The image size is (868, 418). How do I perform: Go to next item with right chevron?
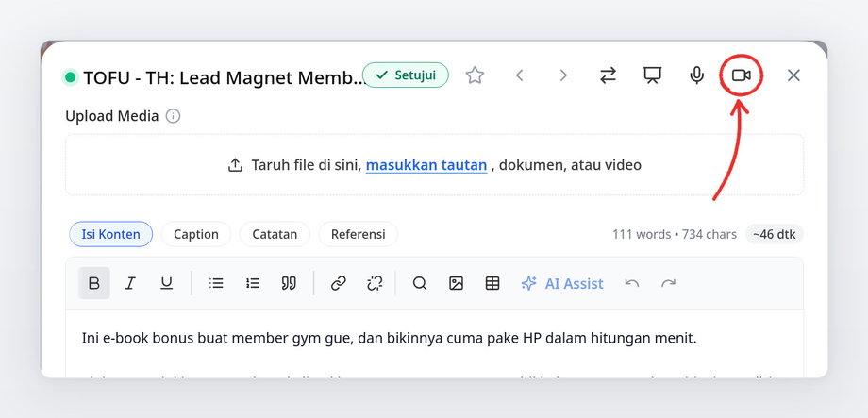[x=563, y=75]
